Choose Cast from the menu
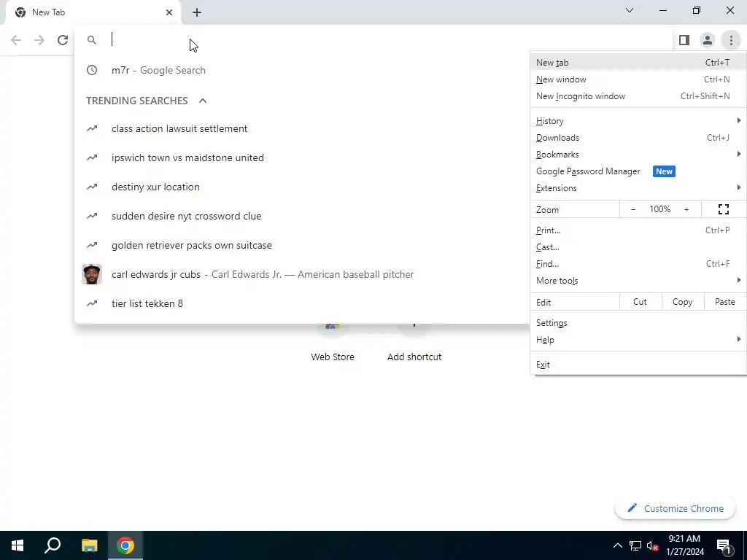This screenshot has height=560, width=747. [638, 247]
